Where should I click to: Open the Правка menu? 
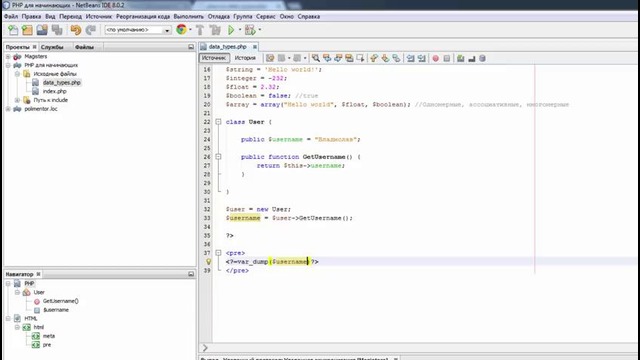point(31,16)
